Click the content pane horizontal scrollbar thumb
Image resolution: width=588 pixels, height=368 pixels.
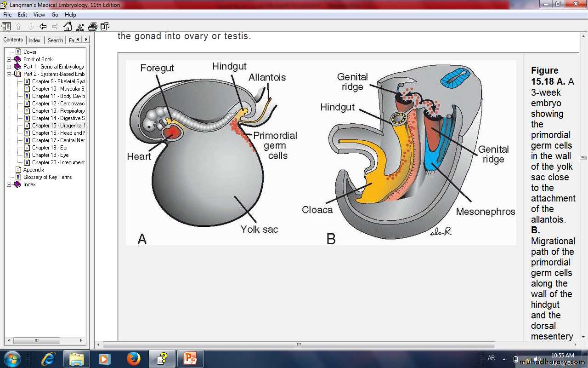pos(299,345)
